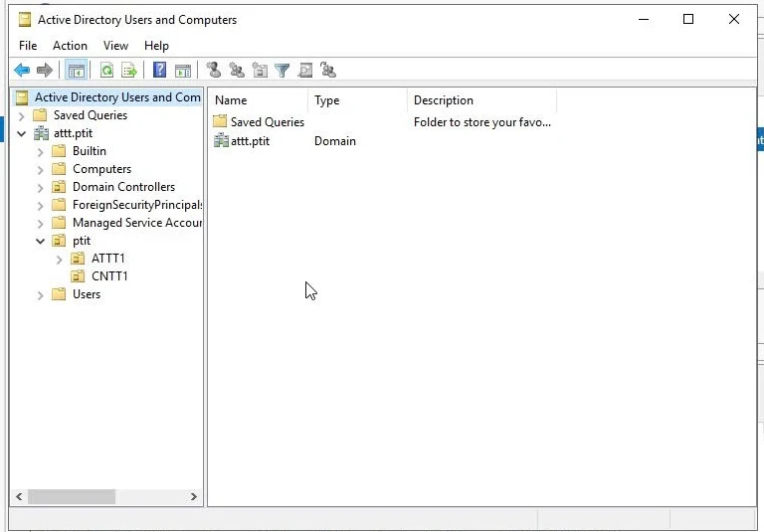This screenshot has width=764, height=532.
Task: Create a new group toolbar icon
Action: tap(237, 71)
